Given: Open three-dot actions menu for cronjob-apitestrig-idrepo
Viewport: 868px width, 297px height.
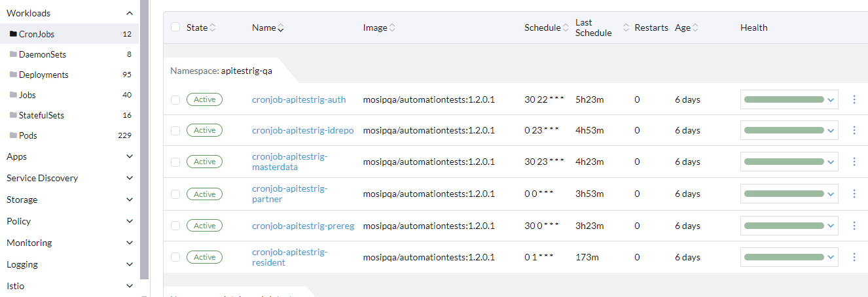Looking at the screenshot, I should click(x=854, y=130).
